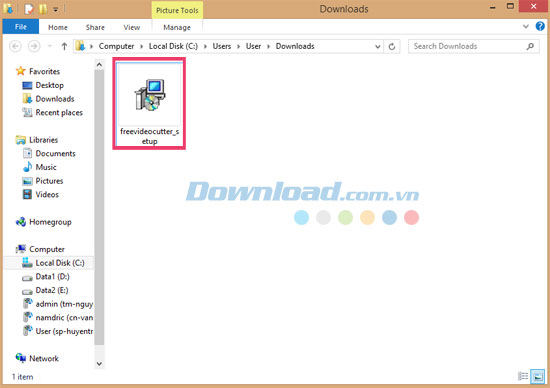Select Favorites in navigation pane
The image size is (550, 388).
click(44, 72)
